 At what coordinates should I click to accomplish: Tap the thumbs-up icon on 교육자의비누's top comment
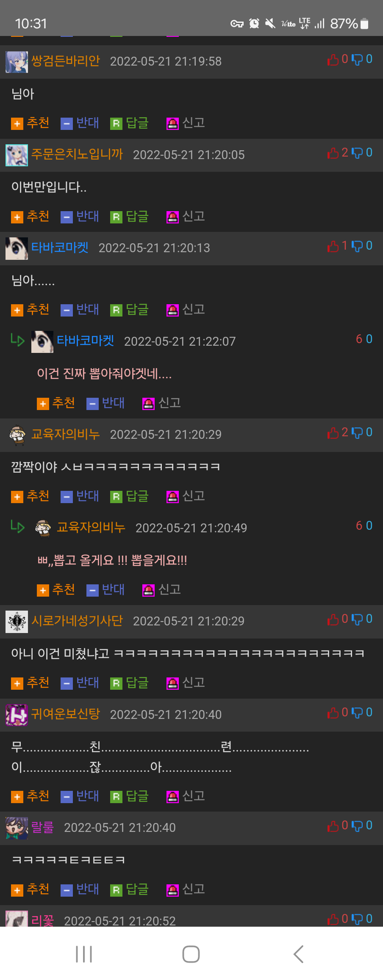point(333,433)
